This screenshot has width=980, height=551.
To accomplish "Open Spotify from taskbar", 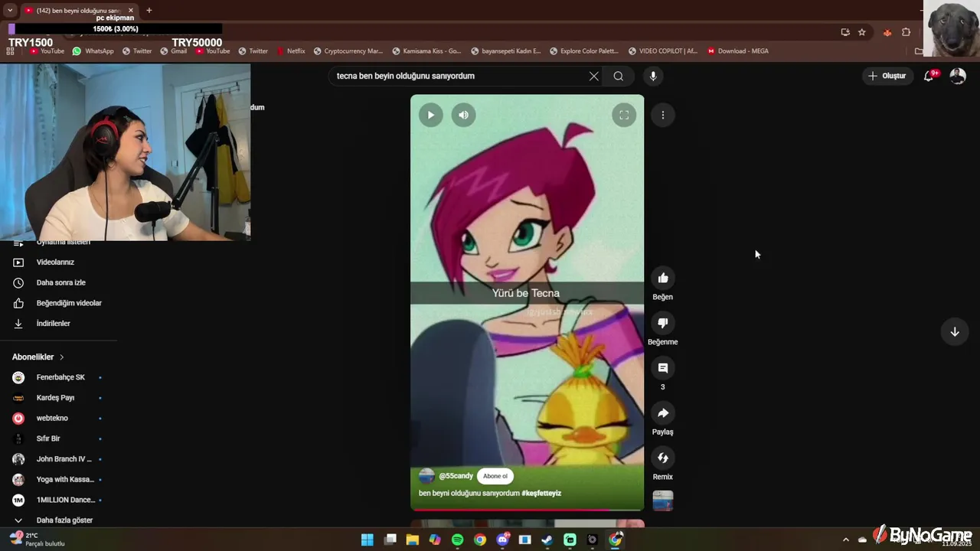I will (x=457, y=540).
